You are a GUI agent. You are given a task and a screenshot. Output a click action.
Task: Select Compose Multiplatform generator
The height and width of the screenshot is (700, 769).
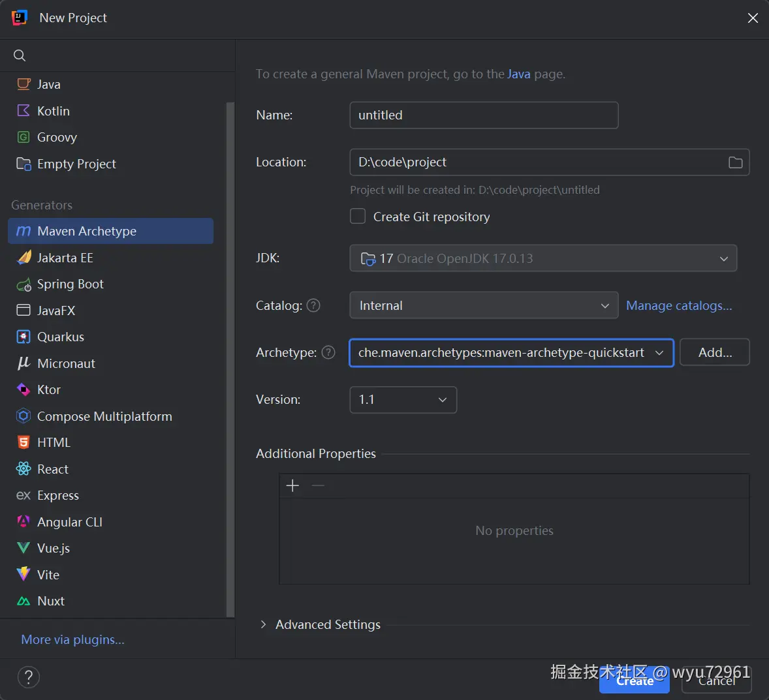[111, 416]
